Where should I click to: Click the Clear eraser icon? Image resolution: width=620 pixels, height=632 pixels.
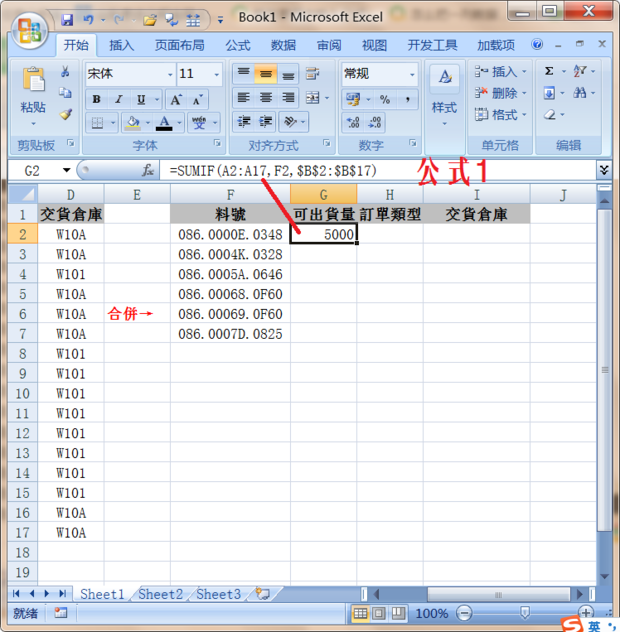(550, 115)
